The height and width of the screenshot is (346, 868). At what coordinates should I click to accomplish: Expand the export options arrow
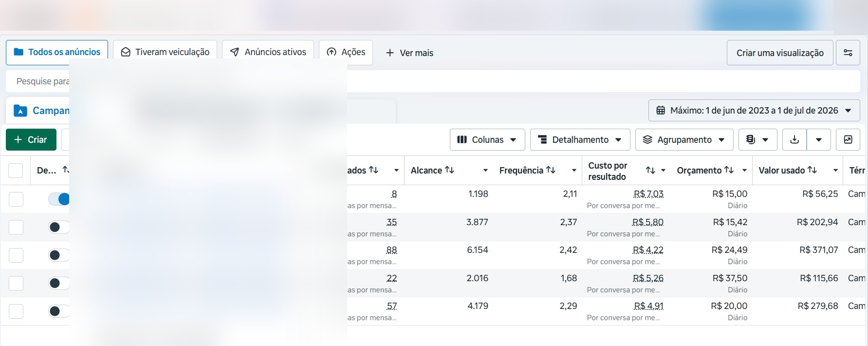click(819, 140)
